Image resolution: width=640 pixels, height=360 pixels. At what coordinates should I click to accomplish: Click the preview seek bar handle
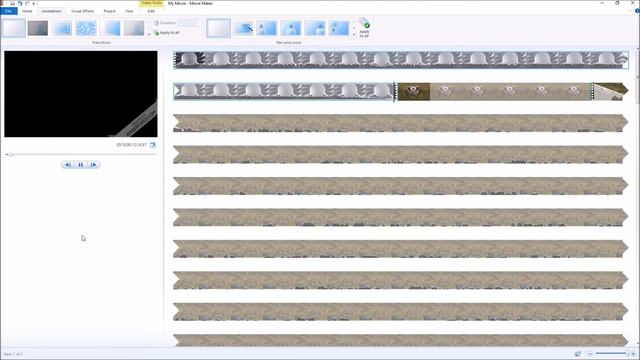[x=11, y=155]
